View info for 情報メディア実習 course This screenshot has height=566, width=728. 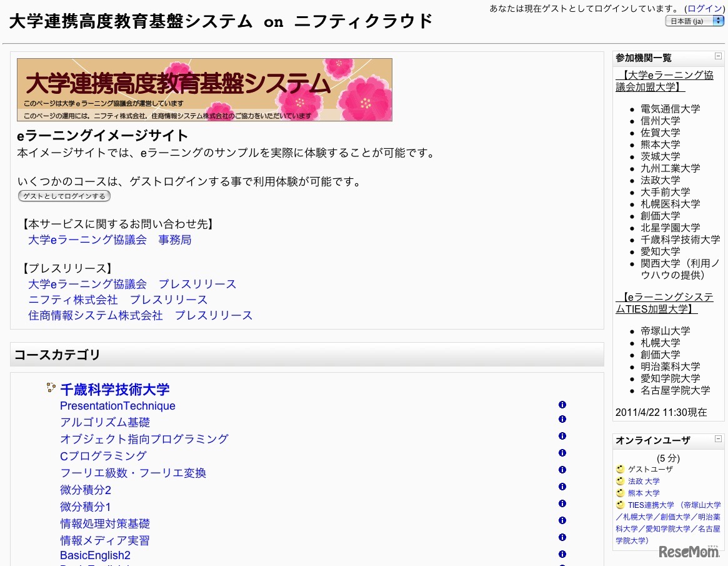(562, 537)
